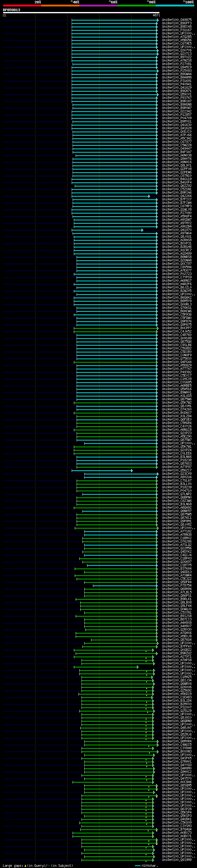Click the Large gaps legend text

click(38, 866)
